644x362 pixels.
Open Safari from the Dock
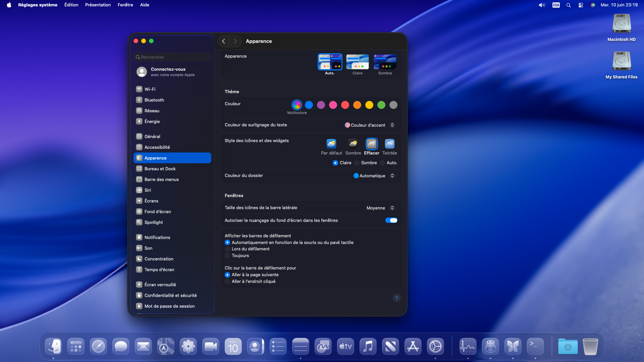click(98, 347)
